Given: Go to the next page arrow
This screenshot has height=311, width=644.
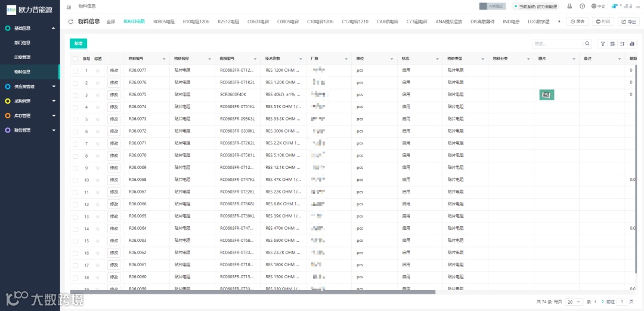Looking at the screenshot, I should (x=602, y=302).
